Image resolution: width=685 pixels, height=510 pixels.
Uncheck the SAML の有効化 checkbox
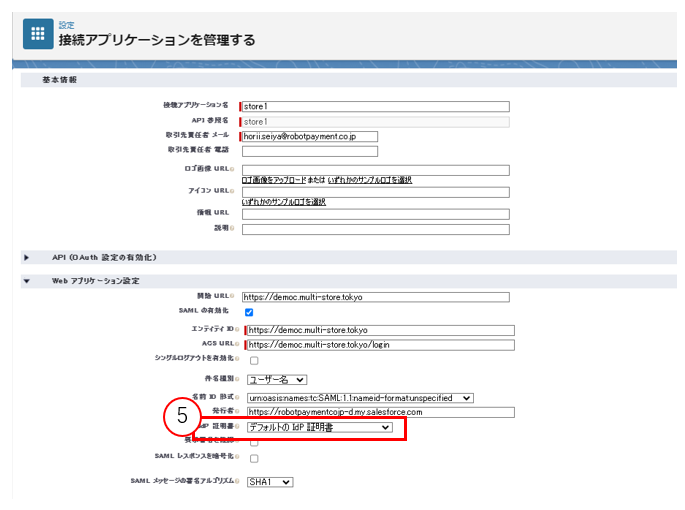(x=249, y=313)
